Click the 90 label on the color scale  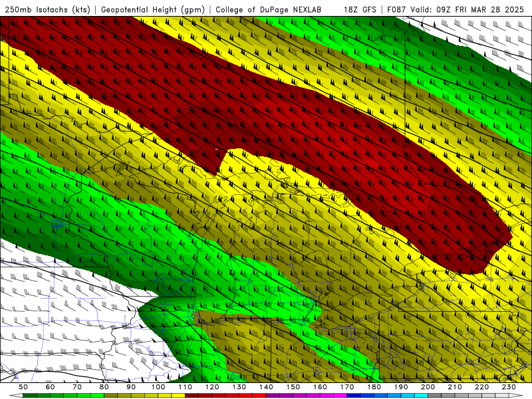click(x=131, y=387)
